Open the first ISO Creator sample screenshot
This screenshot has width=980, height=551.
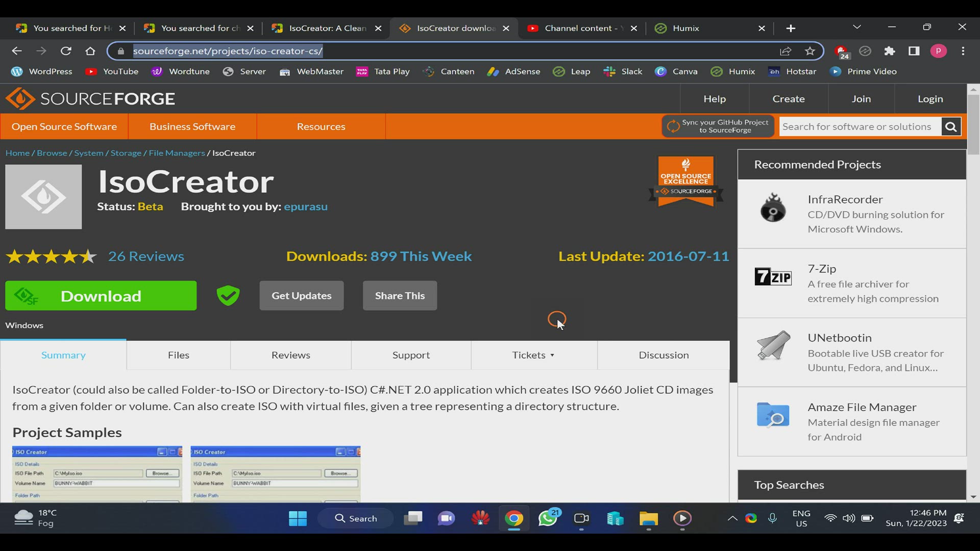pyautogui.click(x=97, y=474)
